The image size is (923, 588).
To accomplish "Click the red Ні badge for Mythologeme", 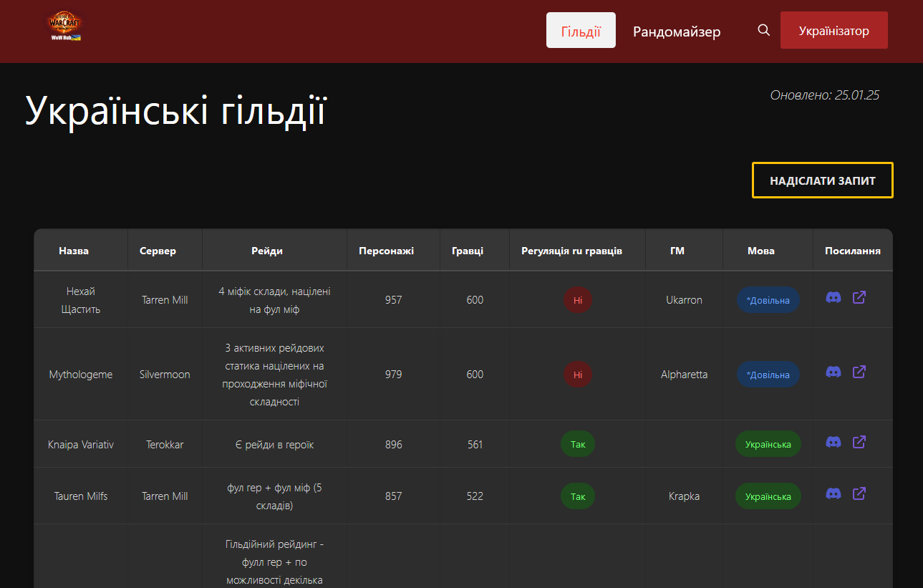I will pyautogui.click(x=577, y=375).
